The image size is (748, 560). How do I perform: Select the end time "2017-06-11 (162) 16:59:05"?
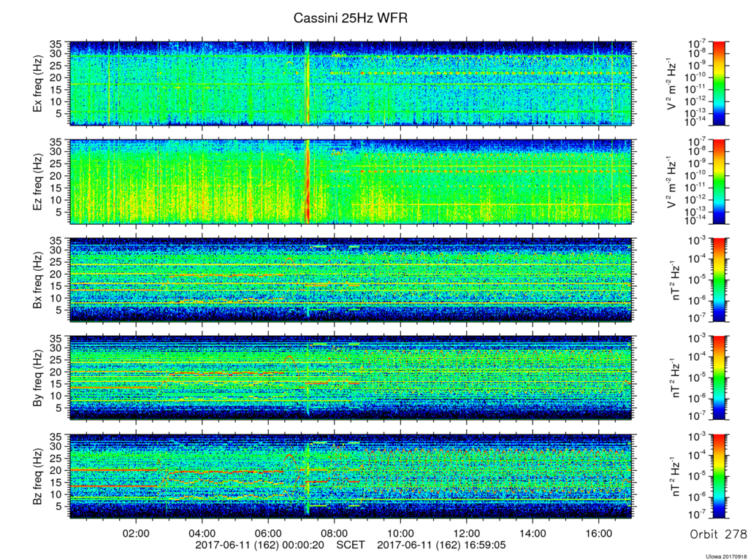click(x=442, y=545)
